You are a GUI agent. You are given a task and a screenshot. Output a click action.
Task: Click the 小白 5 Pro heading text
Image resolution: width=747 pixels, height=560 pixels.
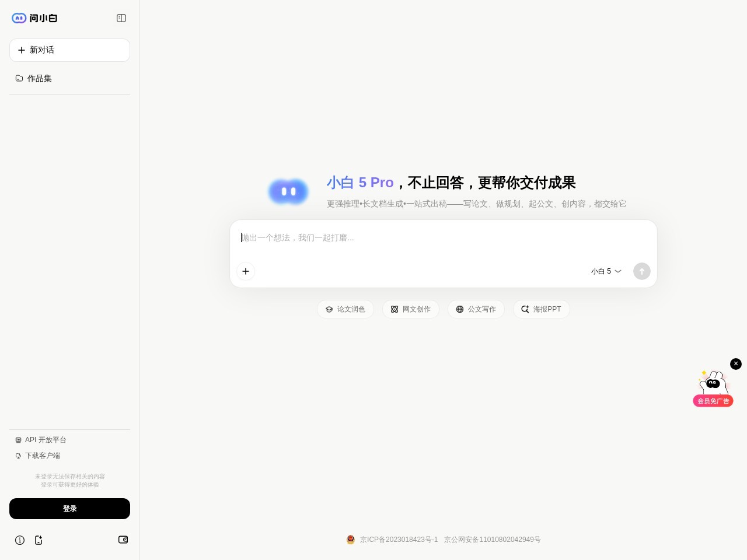(360, 183)
